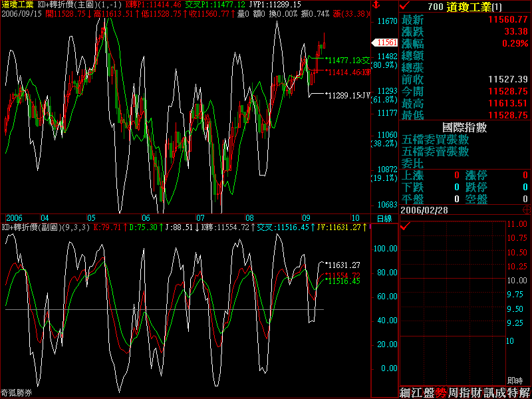This screenshot has width=532, height=399.
Task: Click the red checkmark in the mini chart panel
Action: (404, 227)
